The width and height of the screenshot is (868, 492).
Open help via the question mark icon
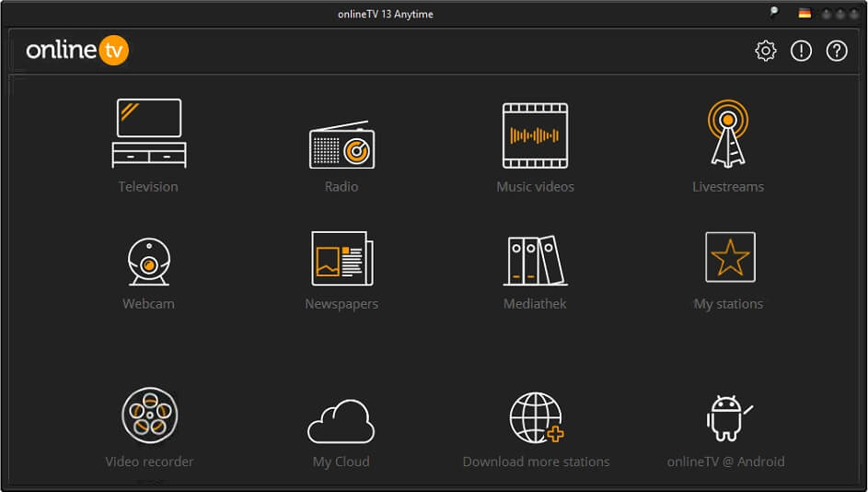[836, 52]
